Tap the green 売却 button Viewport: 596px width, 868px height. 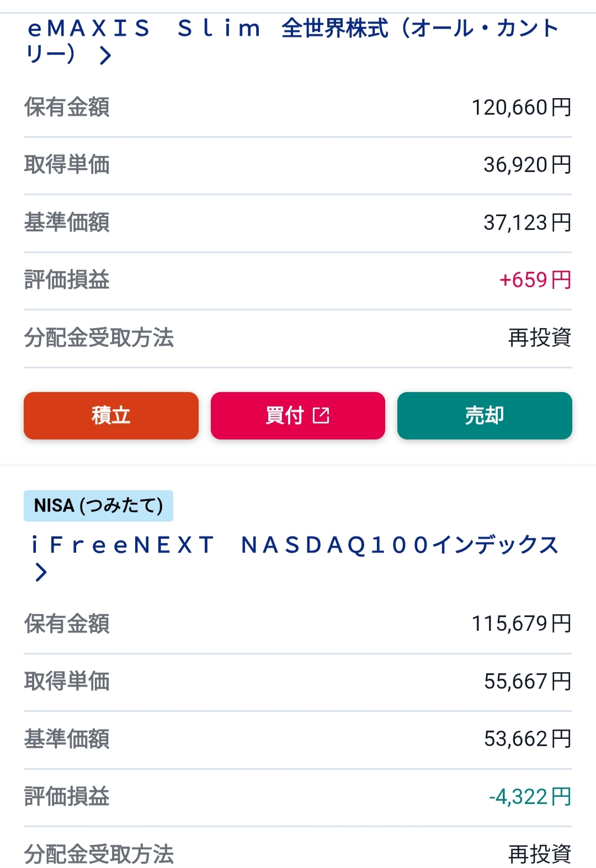(485, 415)
